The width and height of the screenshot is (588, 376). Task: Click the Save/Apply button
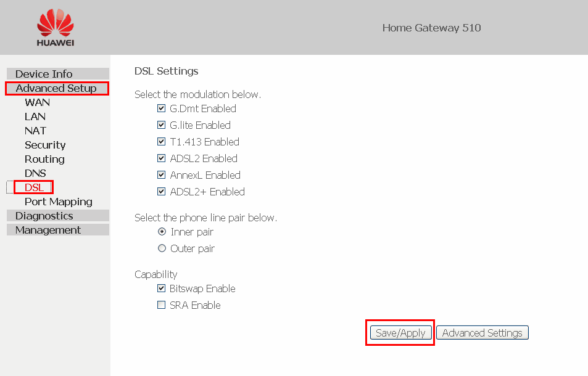(400, 333)
